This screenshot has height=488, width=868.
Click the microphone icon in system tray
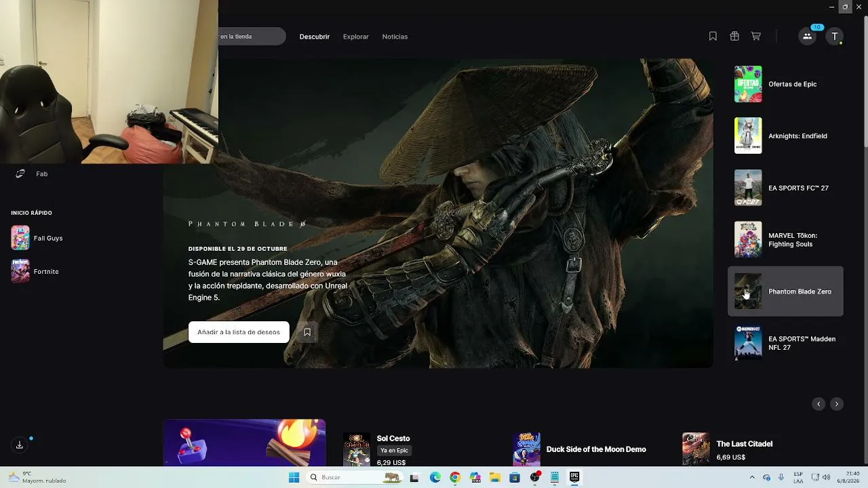click(781, 477)
